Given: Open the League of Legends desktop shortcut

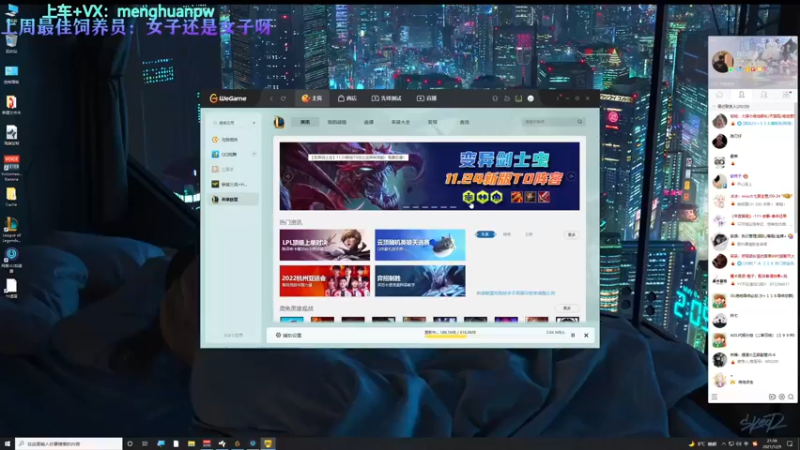Looking at the screenshot, I should point(11,229).
